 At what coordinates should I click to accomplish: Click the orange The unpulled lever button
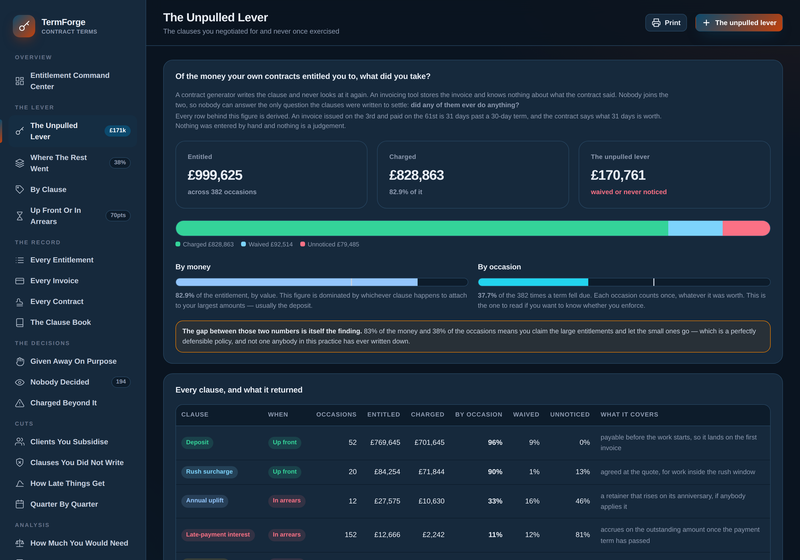[x=739, y=22]
